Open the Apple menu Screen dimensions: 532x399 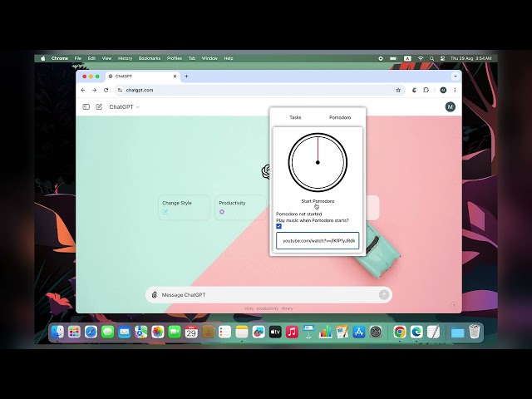click(x=43, y=58)
